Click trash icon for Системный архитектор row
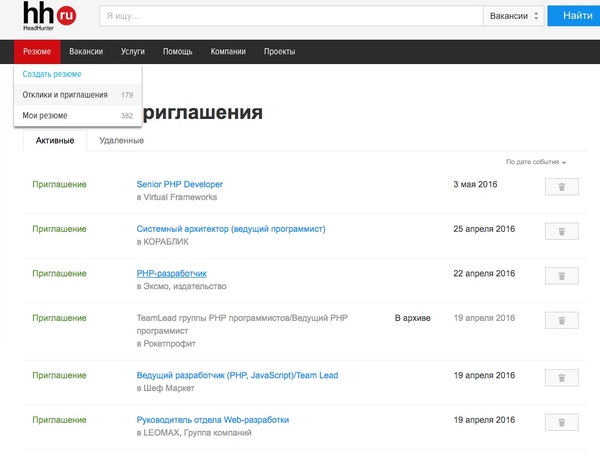 (x=561, y=231)
